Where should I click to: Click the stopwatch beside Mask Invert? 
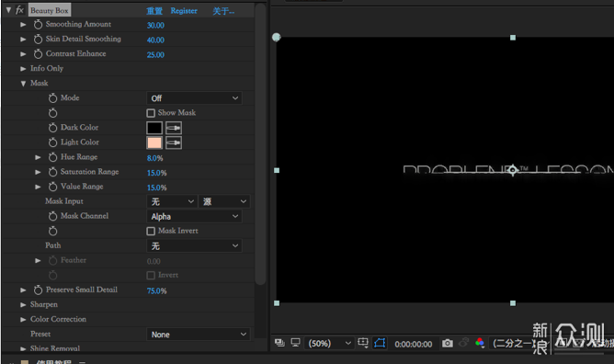coord(53,231)
